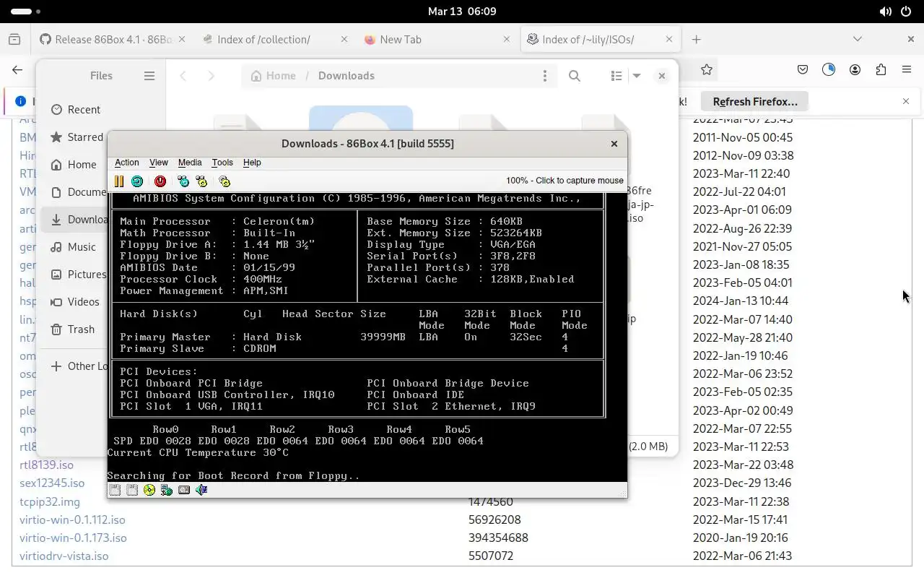Click the red ACPI shutdown power icon

160,181
